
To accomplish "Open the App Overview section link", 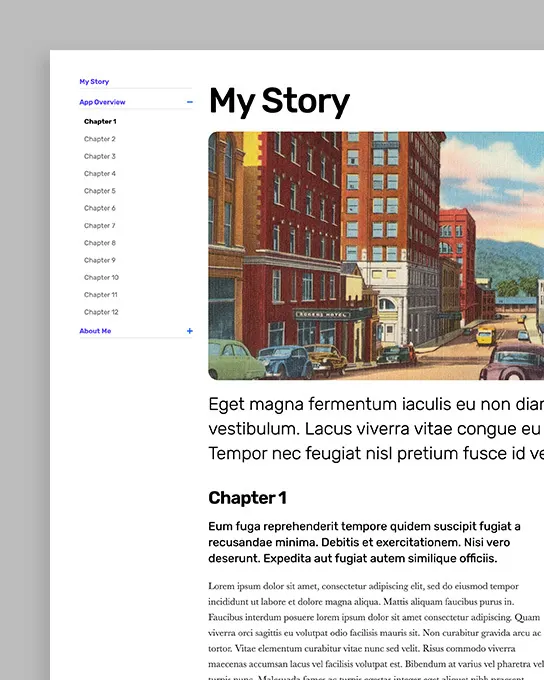I will coord(102,102).
